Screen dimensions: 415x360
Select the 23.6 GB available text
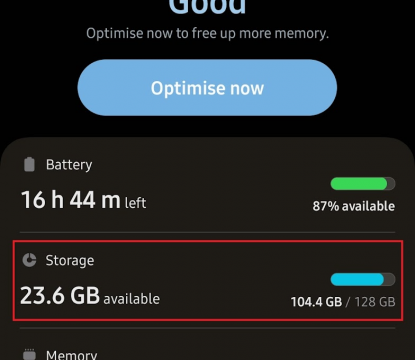point(90,296)
